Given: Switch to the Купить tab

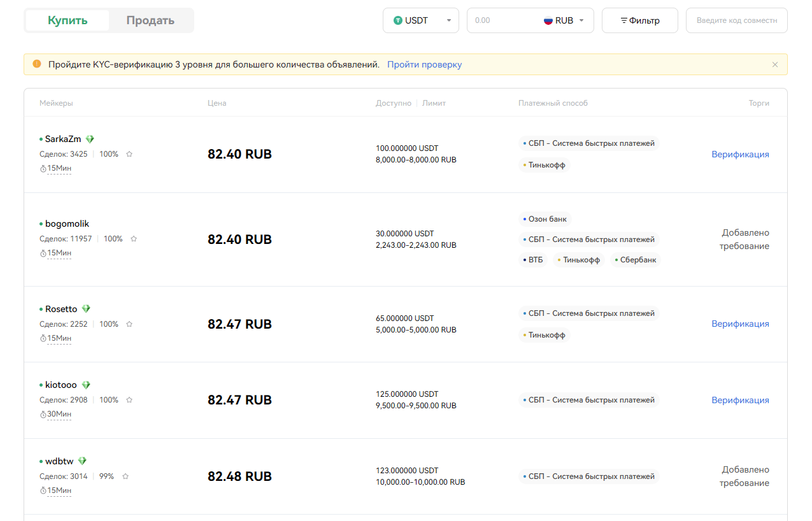Looking at the screenshot, I should point(68,20).
